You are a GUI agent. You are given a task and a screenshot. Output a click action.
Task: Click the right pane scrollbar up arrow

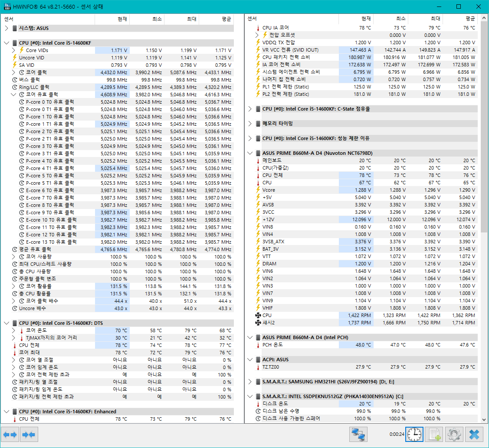pos(484,18)
